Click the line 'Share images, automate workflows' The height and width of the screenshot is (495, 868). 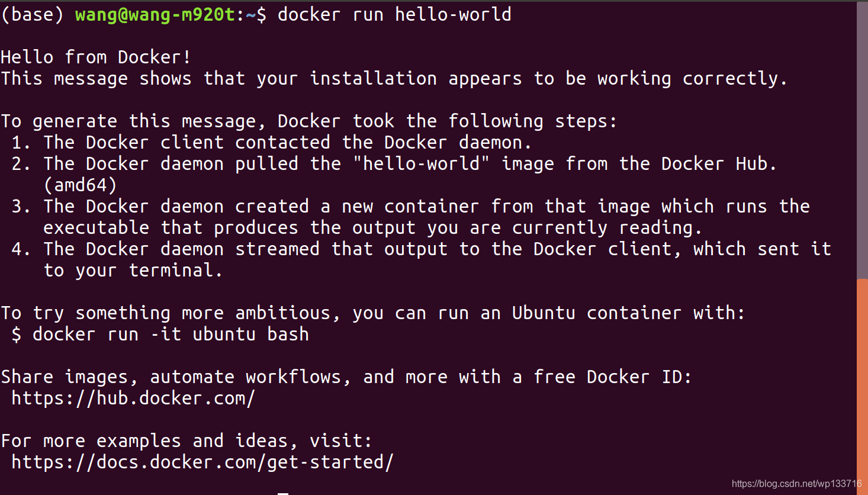346,377
